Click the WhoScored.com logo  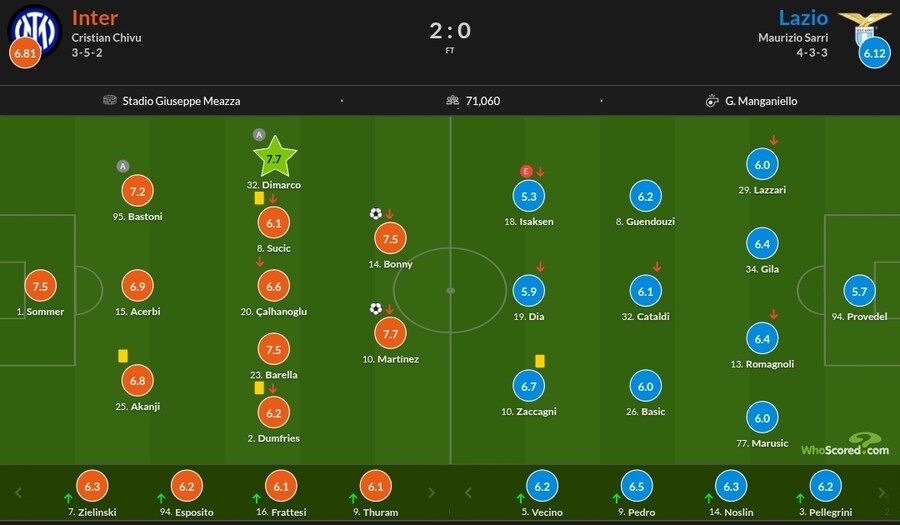[844, 445]
